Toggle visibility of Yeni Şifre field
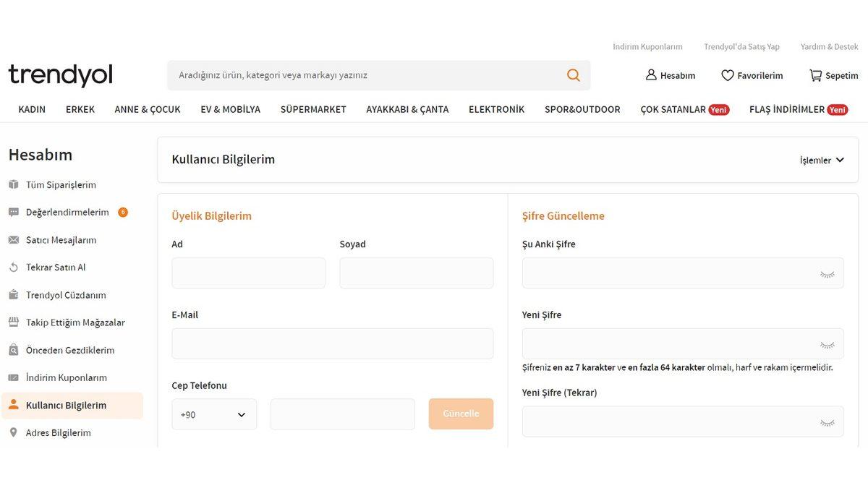Screen dimensions: 868x488 (827, 345)
